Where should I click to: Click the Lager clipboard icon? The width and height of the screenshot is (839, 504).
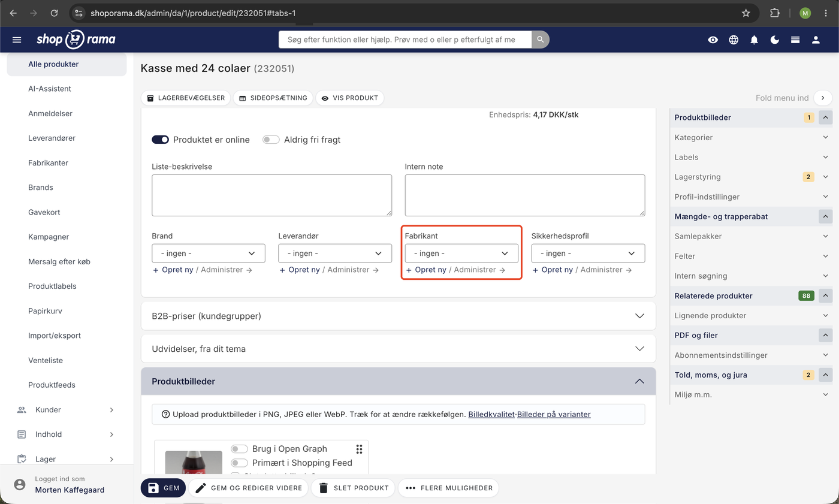pyautogui.click(x=22, y=459)
